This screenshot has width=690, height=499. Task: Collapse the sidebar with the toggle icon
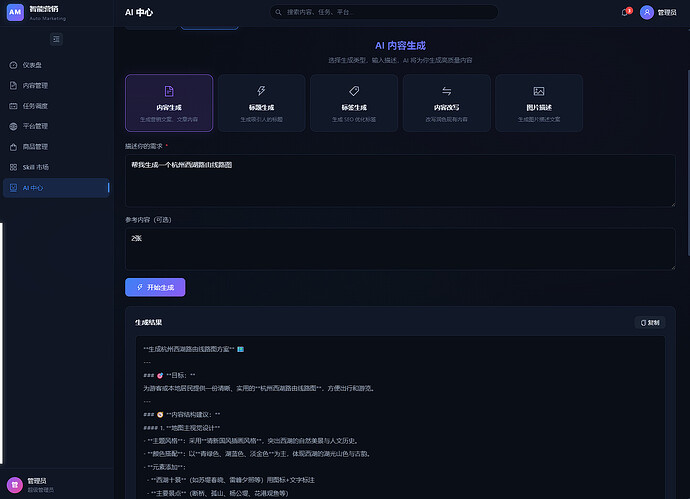(x=56, y=39)
